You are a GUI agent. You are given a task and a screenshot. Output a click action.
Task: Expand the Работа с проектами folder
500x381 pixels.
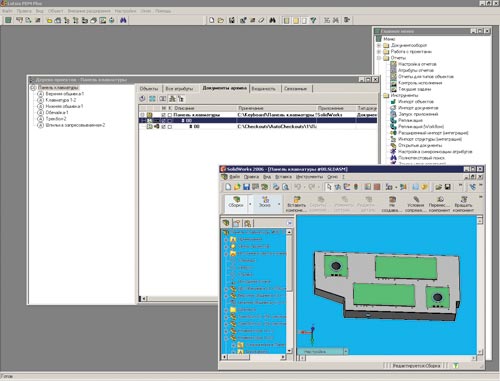(x=379, y=52)
